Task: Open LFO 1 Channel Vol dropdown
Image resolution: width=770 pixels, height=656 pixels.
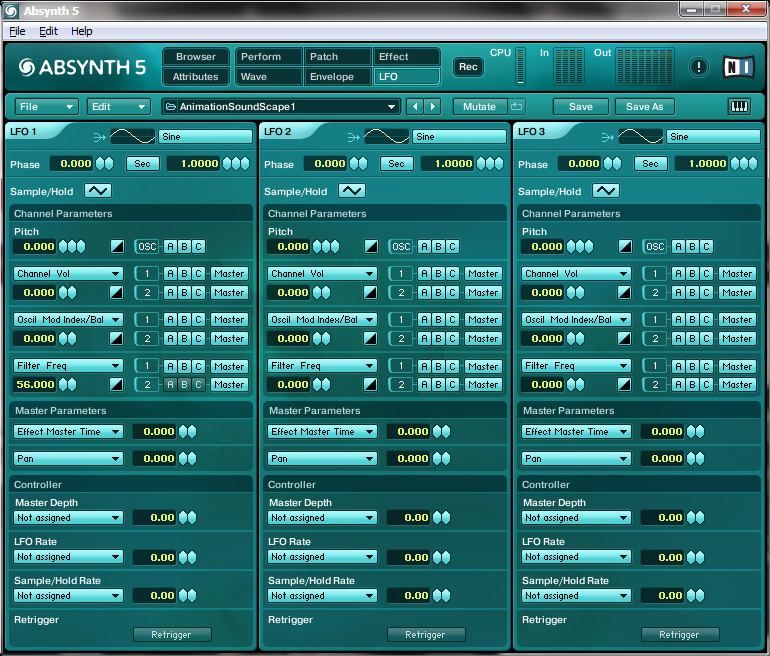Action: click(68, 273)
